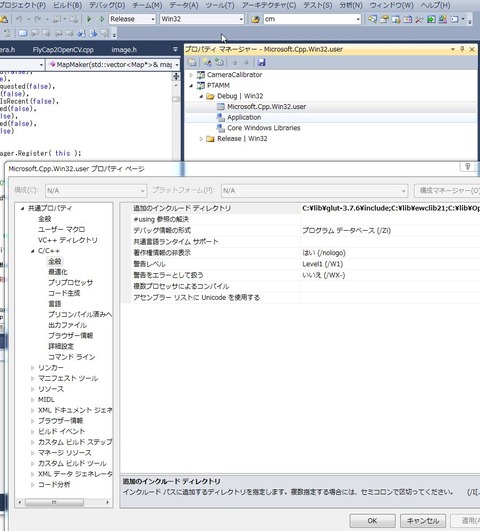Click the キャンセル button
Image resolution: width=480 pixels, height=531 pixels.
[x=422, y=521]
